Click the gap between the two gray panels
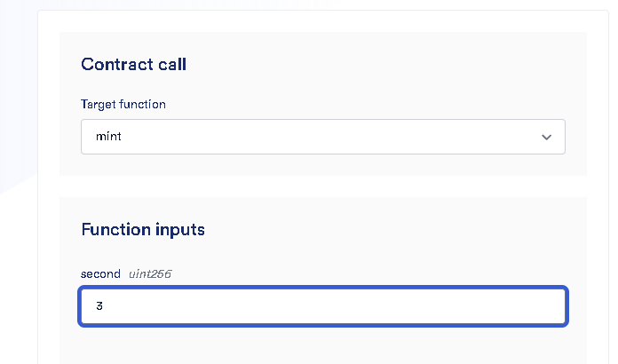 (322, 186)
